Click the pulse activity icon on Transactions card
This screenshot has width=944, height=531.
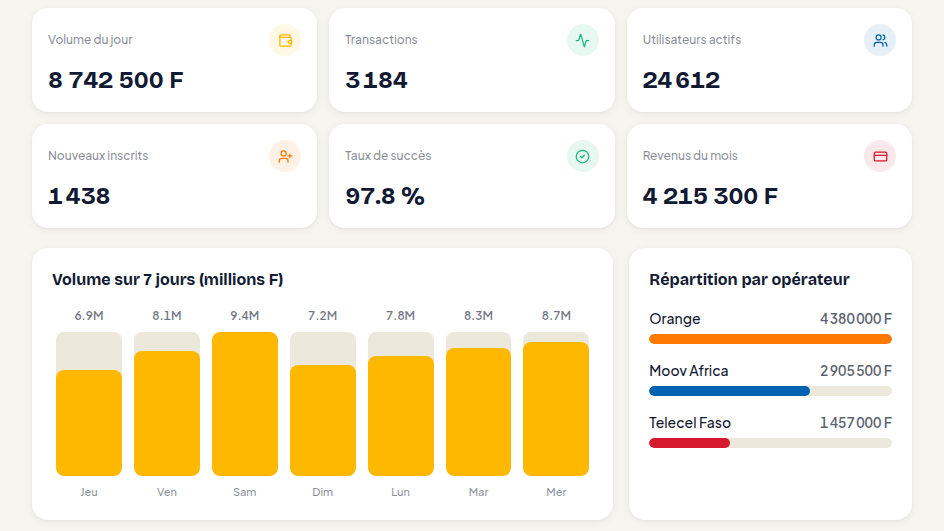pos(582,40)
